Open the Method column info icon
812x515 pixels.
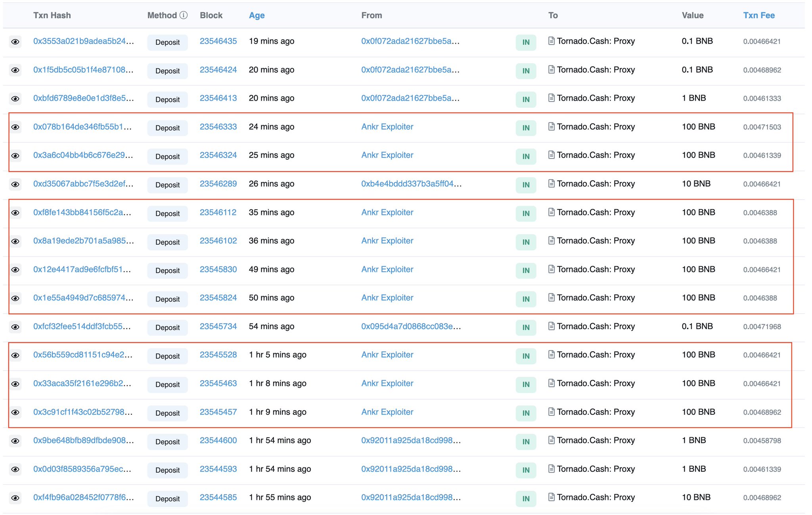coord(183,15)
